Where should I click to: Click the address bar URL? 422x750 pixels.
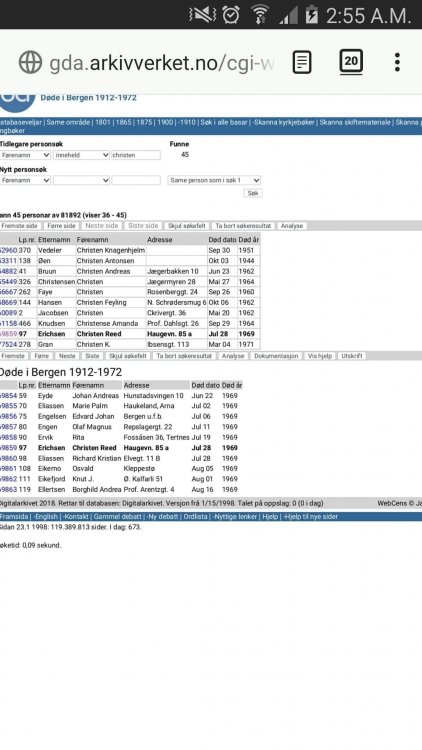[x=162, y=63]
